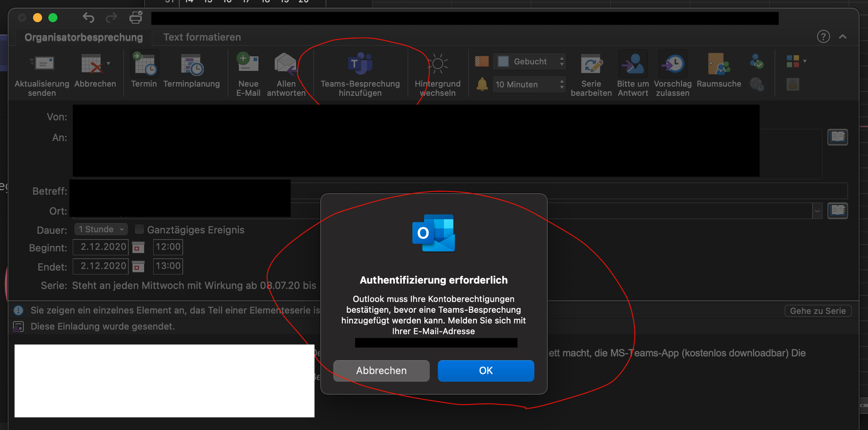The height and width of the screenshot is (430, 868).
Task: Switch to Text formatieren tab
Action: pos(202,37)
